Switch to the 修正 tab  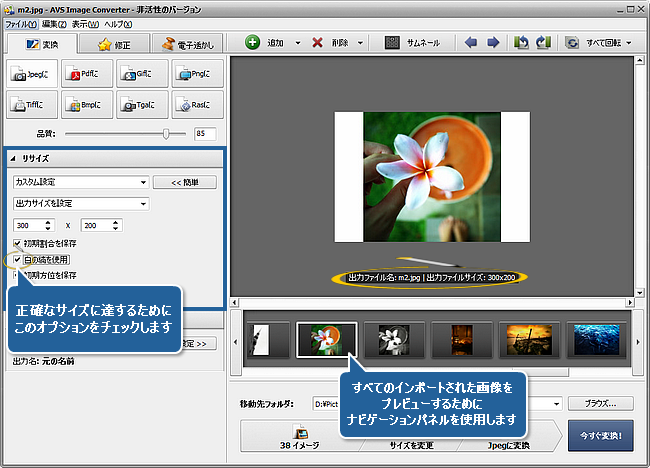click(x=121, y=44)
